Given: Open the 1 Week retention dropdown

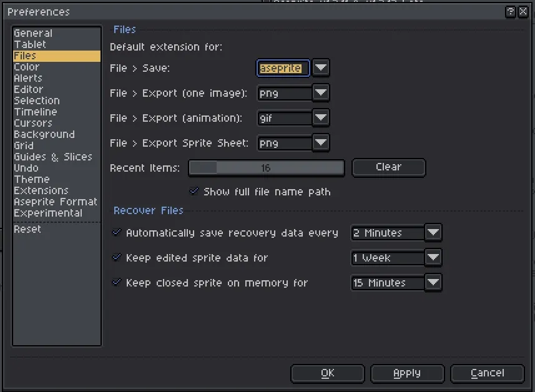Looking at the screenshot, I should click(x=433, y=258).
